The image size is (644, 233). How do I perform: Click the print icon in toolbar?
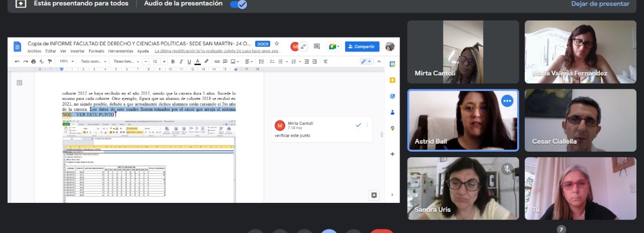(x=33, y=61)
